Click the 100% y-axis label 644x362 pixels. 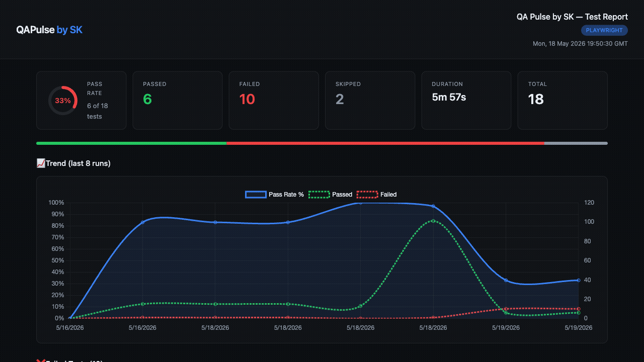click(56, 203)
